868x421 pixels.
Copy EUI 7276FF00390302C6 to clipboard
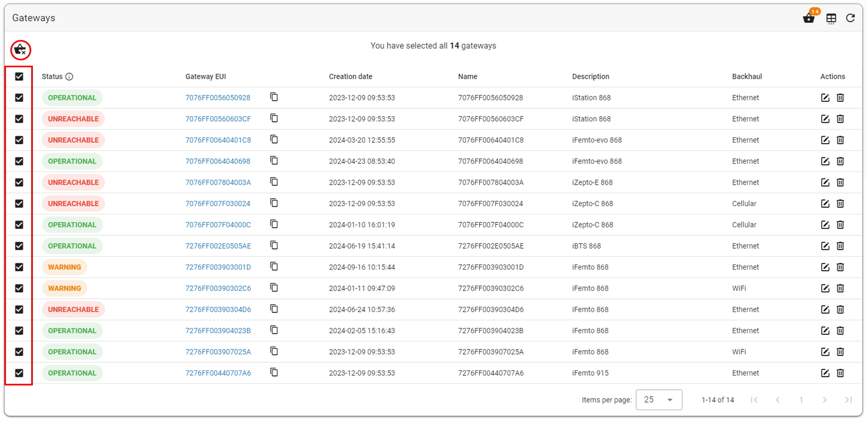(x=274, y=287)
